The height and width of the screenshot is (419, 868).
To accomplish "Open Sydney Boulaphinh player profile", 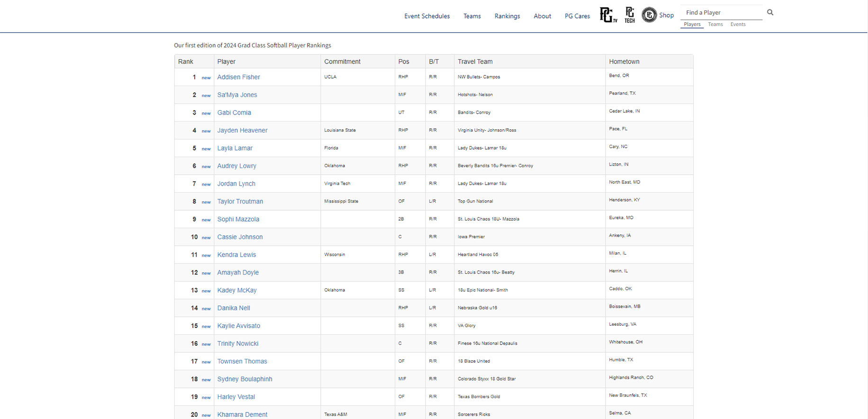I will point(244,379).
